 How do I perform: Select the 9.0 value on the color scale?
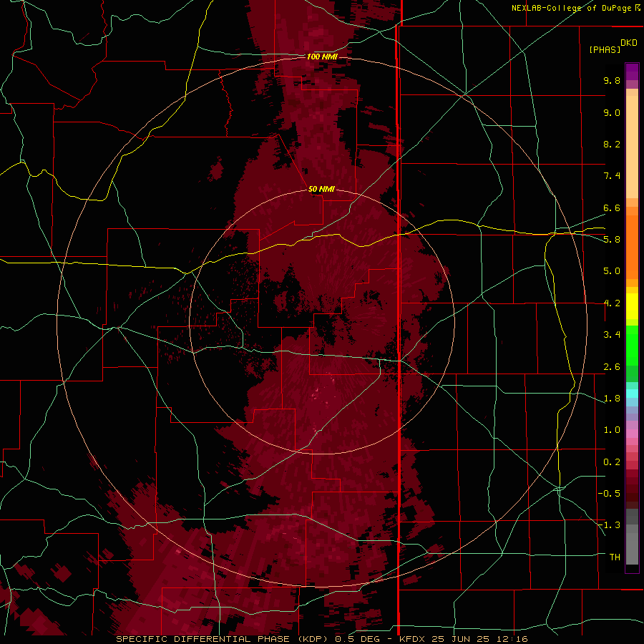point(612,112)
